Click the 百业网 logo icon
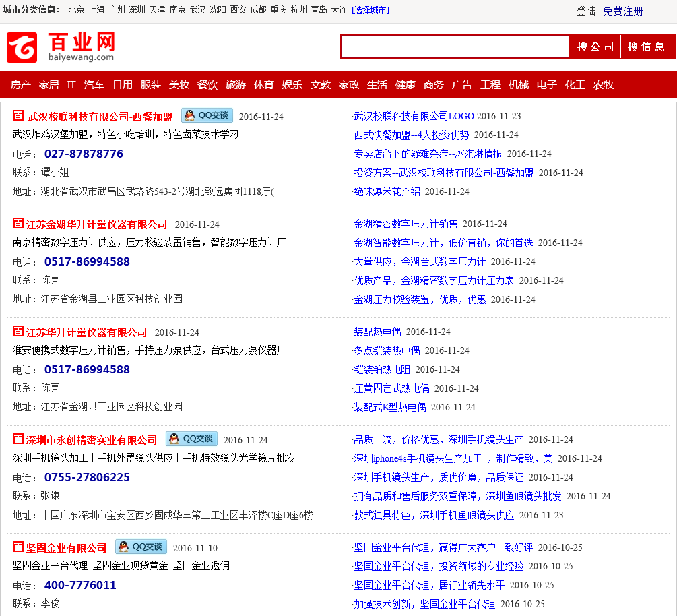This screenshot has height=616, width=677. coord(22,47)
